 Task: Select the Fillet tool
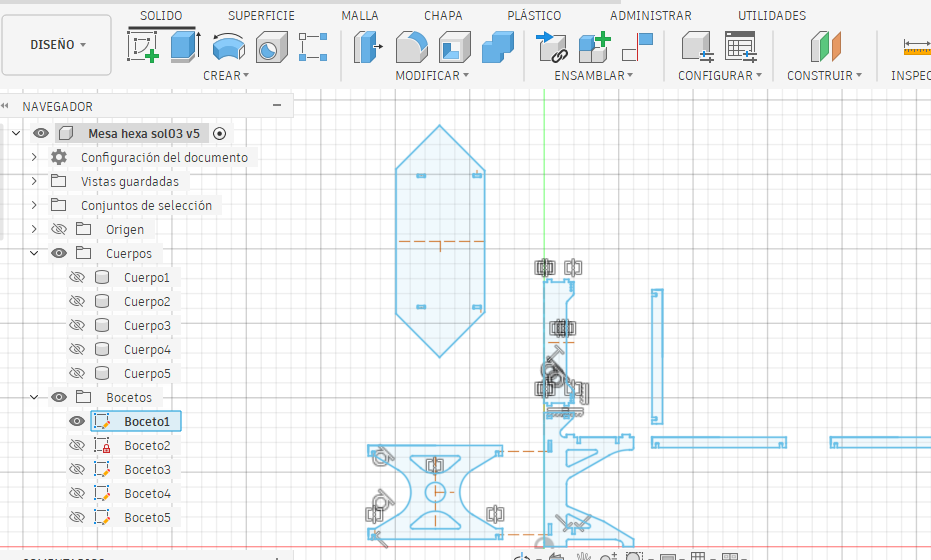click(411, 47)
